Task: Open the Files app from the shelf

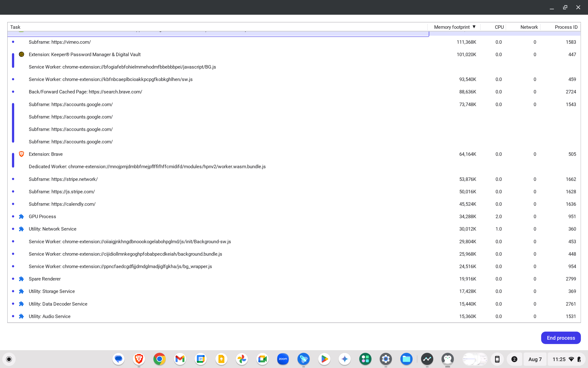Action: 407,359
